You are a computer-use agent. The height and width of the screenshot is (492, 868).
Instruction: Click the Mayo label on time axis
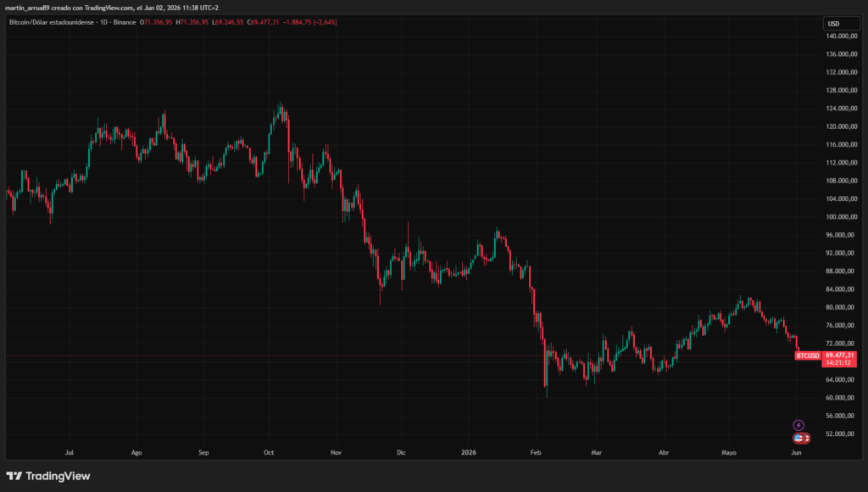(729, 453)
